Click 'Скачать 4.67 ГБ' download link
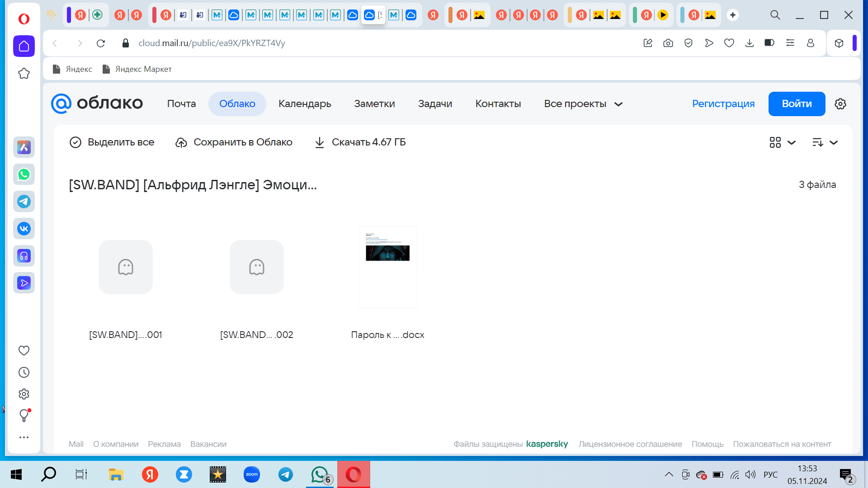This screenshot has height=488, width=868. click(x=360, y=142)
